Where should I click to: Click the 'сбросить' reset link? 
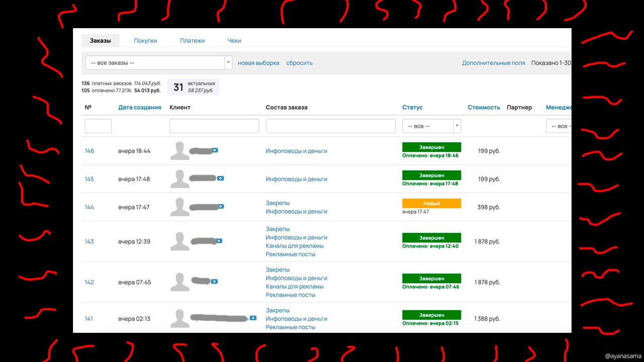(299, 63)
